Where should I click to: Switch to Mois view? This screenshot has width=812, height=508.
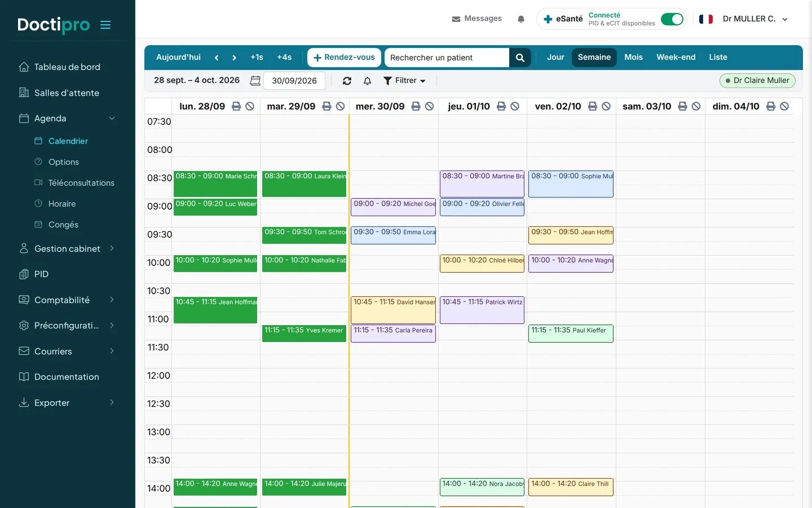tap(633, 58)
